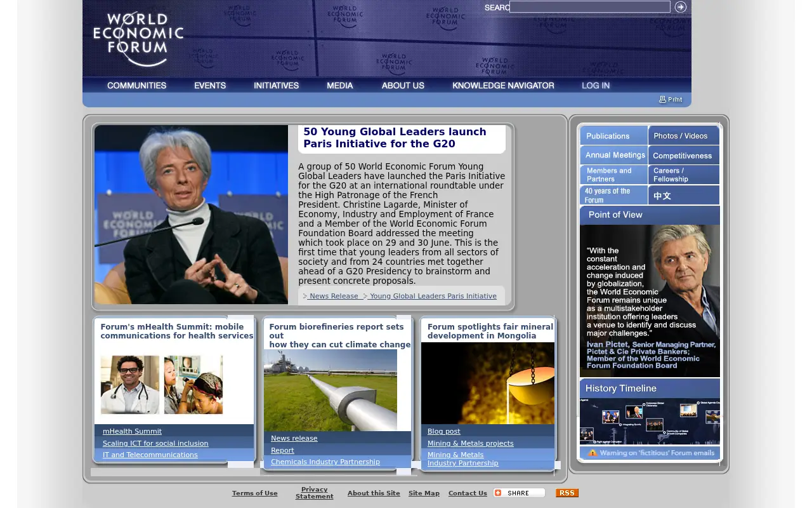The height and width of the screenshot is (508, 812).
Task: Open the Media menu
Action: coord(340,86)
